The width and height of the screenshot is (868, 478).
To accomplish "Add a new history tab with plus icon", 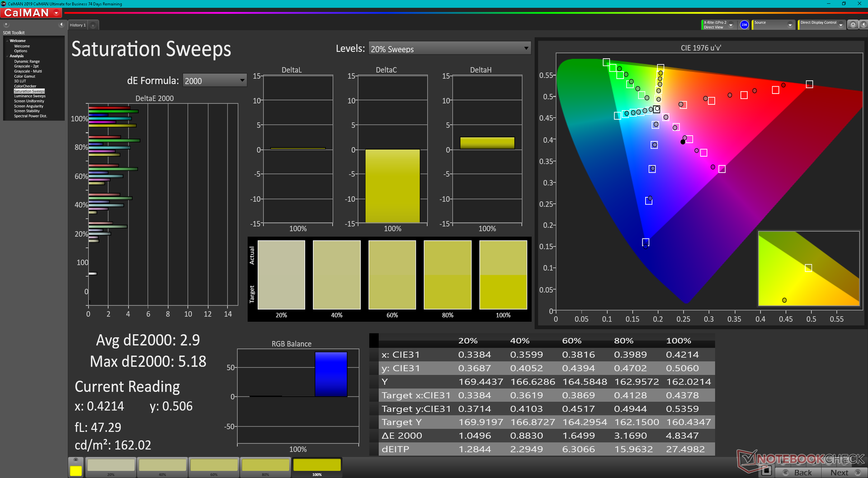I will [x=93, y=25].
